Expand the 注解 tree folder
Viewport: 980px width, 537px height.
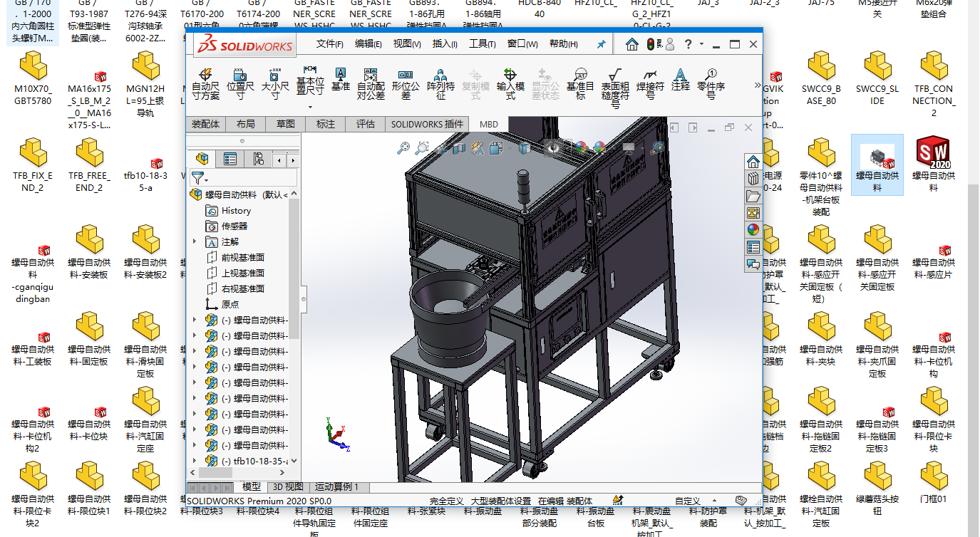coord(195,242)
